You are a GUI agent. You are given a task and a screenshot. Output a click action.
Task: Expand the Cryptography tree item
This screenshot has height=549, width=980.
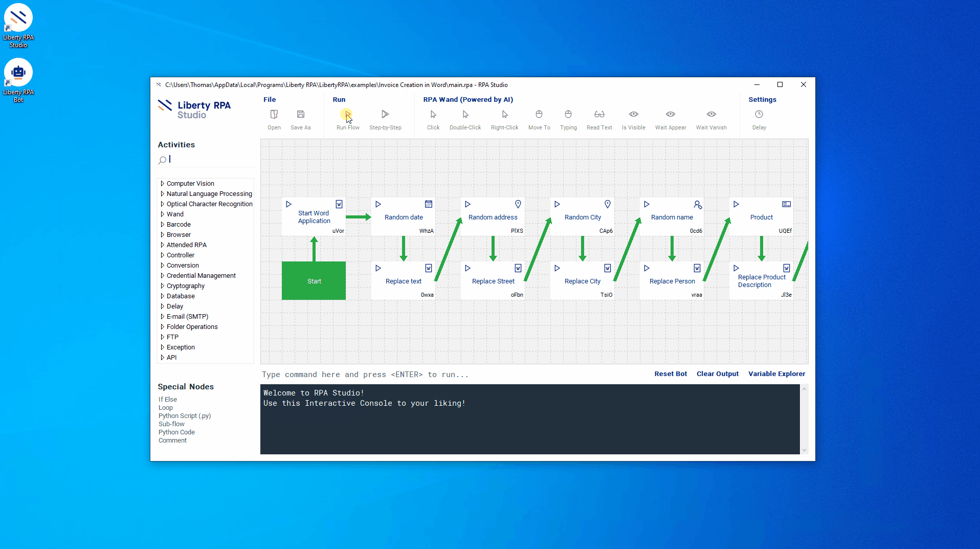click(x=163, y=286)
